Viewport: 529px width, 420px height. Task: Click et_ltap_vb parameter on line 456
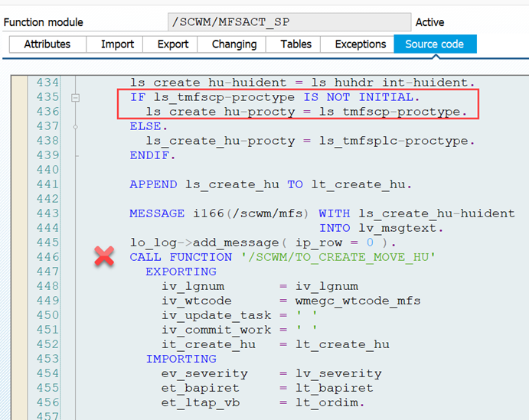201,403
